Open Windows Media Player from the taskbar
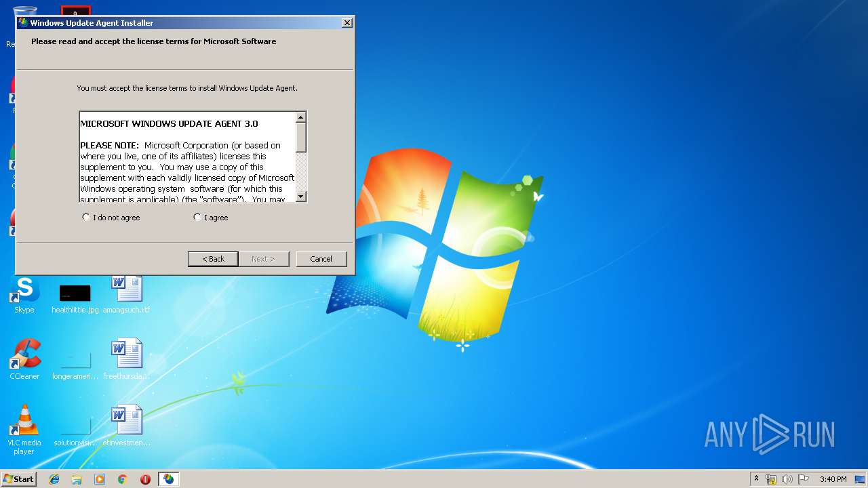 100,479
